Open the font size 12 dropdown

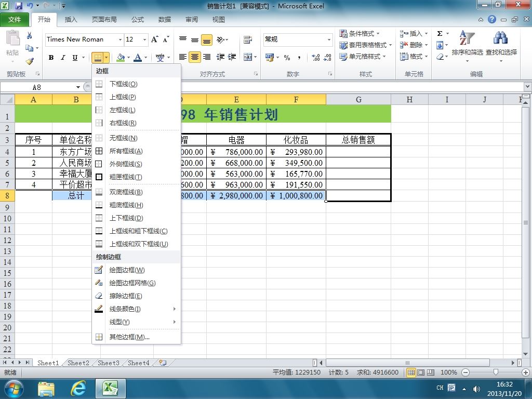144,39
